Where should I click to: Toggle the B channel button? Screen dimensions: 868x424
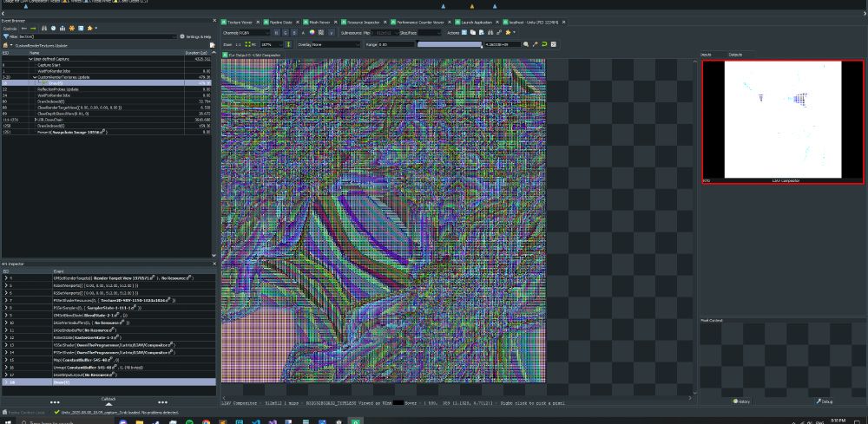(294, 33)
